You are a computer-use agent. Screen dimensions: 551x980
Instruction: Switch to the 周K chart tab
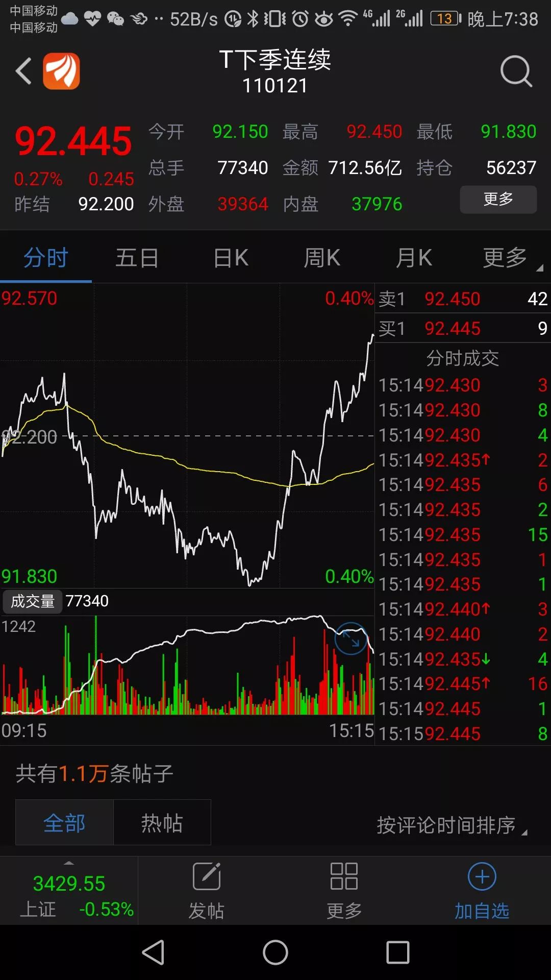[x=322, y=257]
